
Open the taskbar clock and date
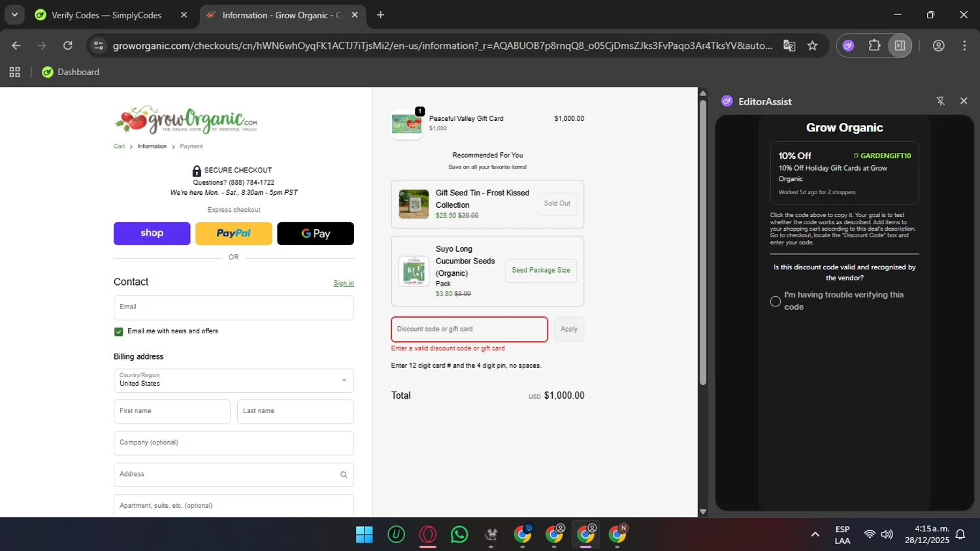pos(927,535)
